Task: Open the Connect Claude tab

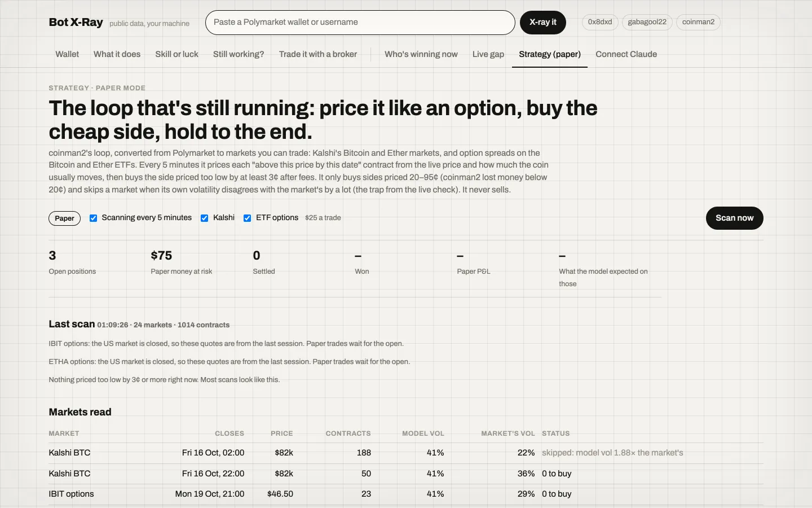Action: click(x=626, y=54)
